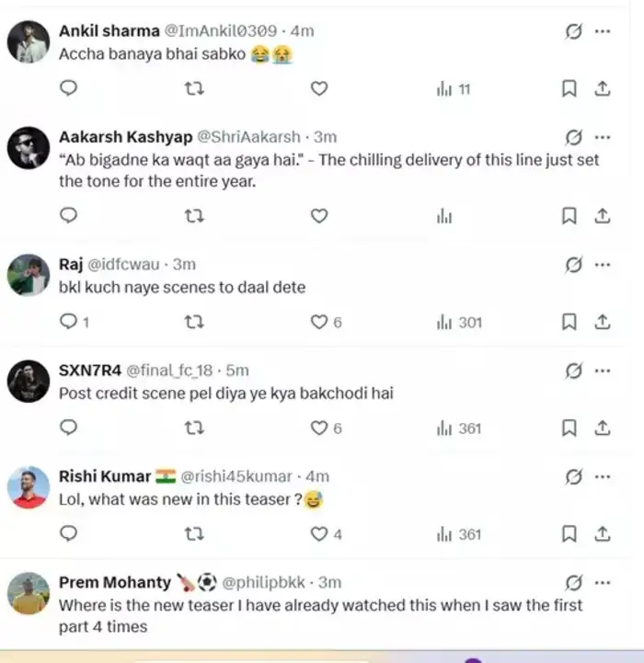
Task: Reply to Raj's tweet
Action: [x=68, y=322]
